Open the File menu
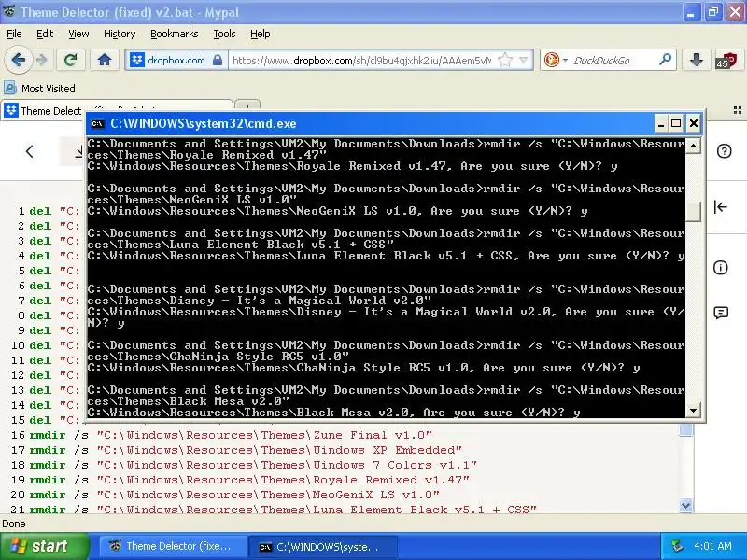The width and height of the screenshot is (747, 560). point(14,34)
